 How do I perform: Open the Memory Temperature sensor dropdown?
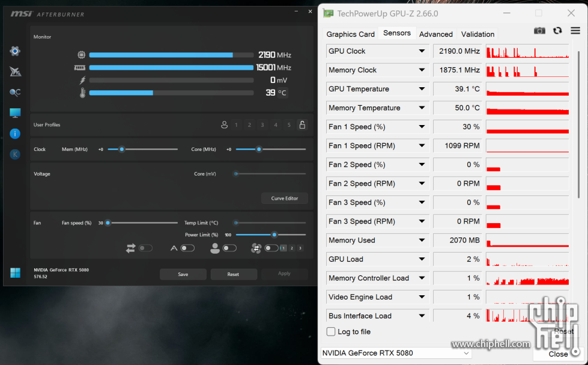422,108
